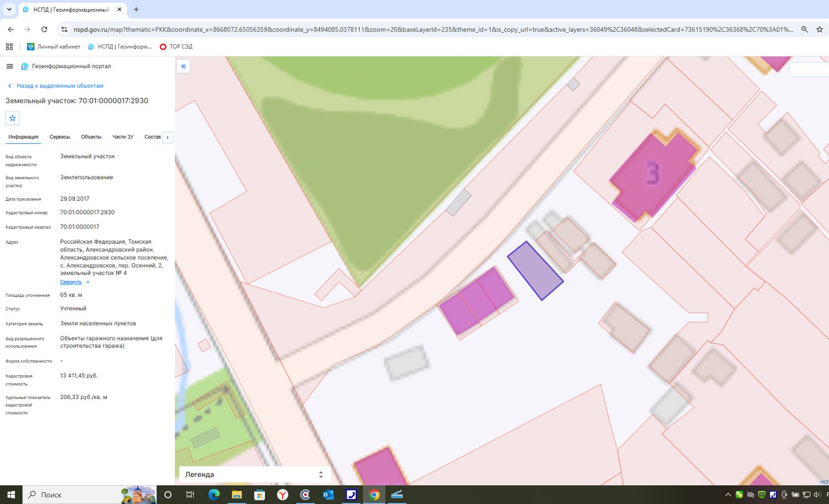Open Windows Start menu

point(11,495)
